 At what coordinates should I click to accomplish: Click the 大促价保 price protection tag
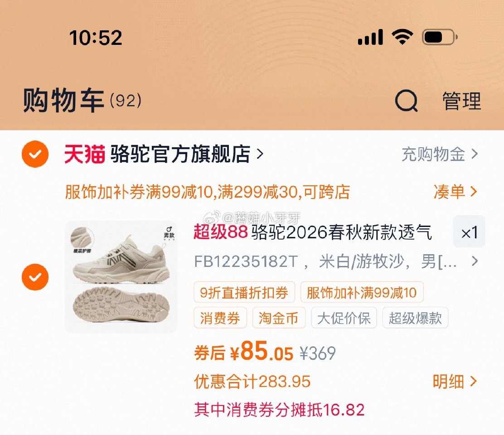pyautogui.click(x=344, y=318)
